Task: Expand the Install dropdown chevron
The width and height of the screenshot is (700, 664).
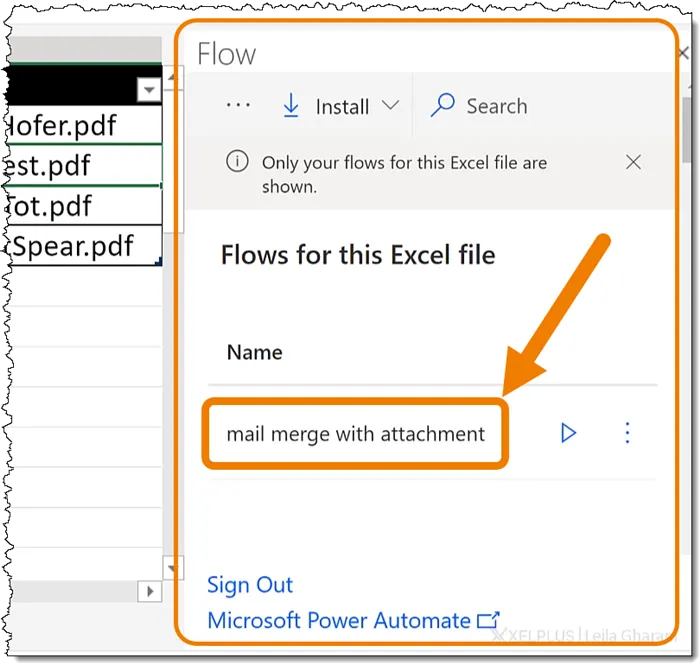Action: 390,106
